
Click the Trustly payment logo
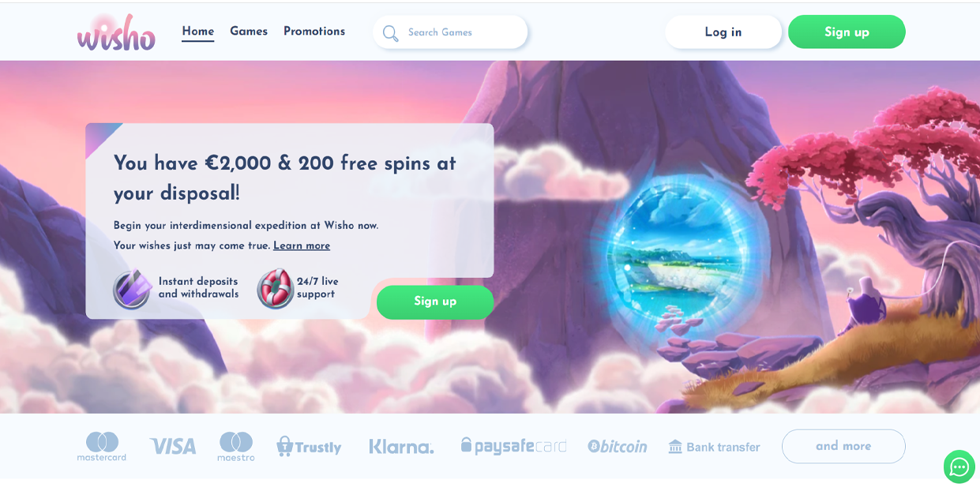[309, 447]
